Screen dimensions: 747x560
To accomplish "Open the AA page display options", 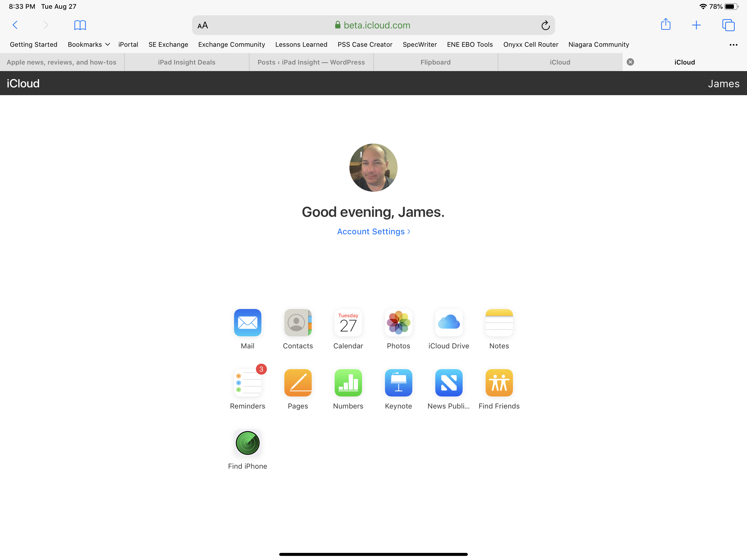I will [202, 25].
